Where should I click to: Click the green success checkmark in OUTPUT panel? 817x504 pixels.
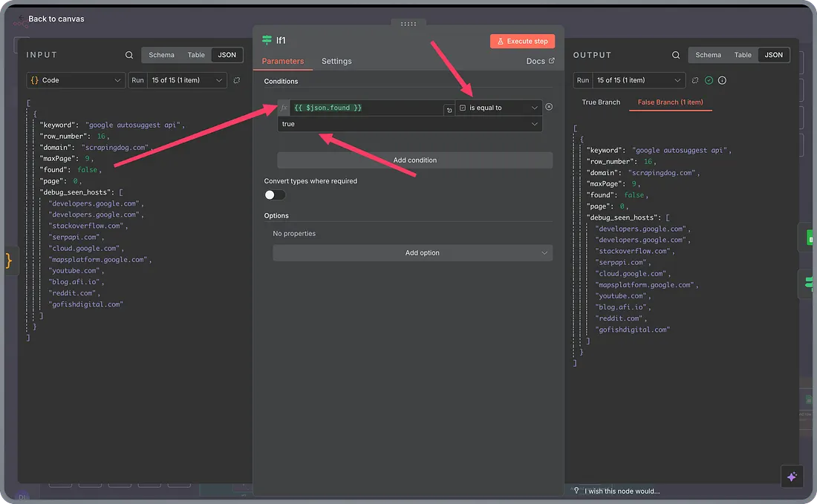(709, 80)
